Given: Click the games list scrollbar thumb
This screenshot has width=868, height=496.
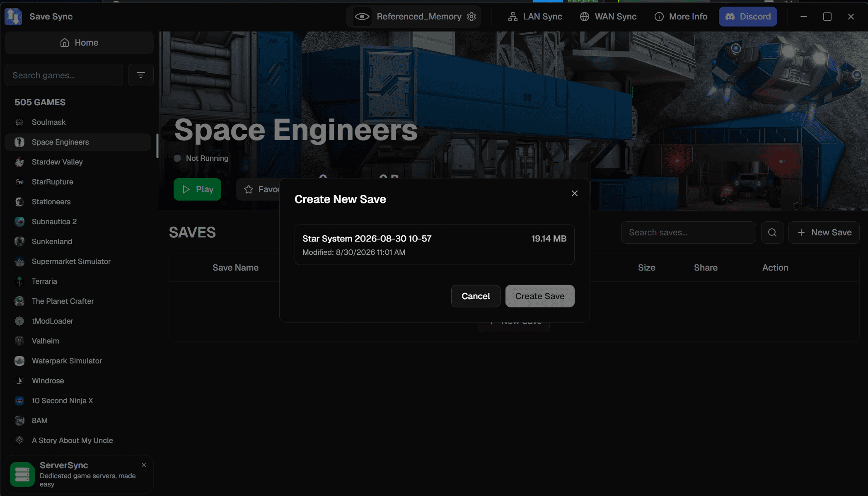Looking at the screenshot, I should coord(157,145).
